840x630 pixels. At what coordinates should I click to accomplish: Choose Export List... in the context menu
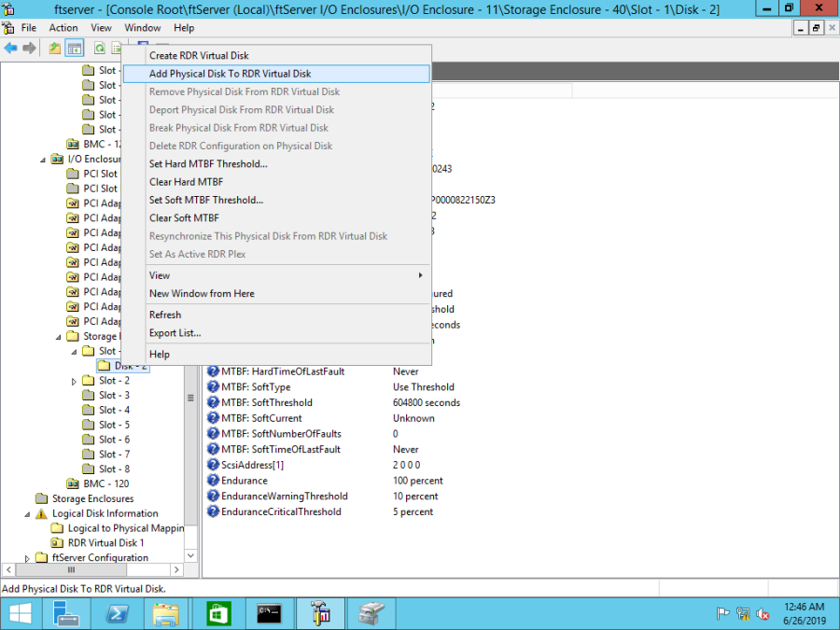point(276,333)
